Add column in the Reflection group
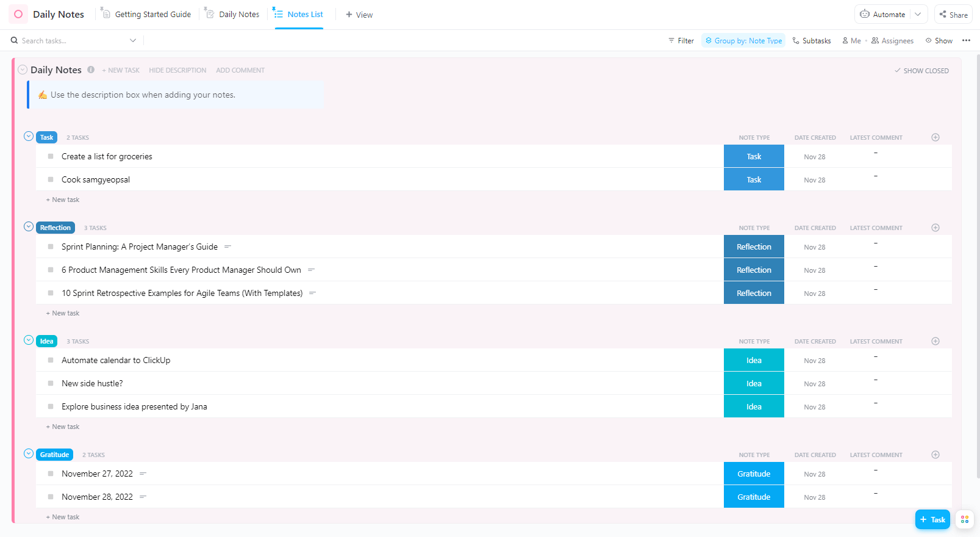 click(935, 228)
